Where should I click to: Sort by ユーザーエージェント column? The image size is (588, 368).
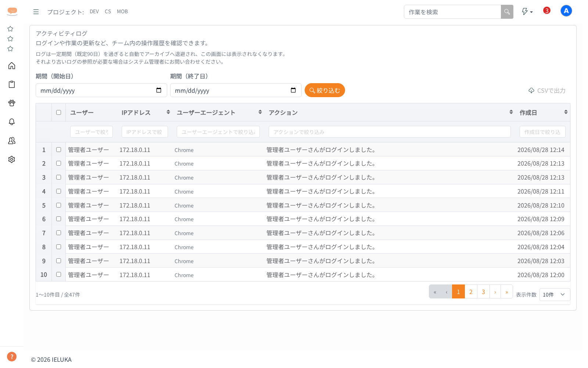point(260,112)
